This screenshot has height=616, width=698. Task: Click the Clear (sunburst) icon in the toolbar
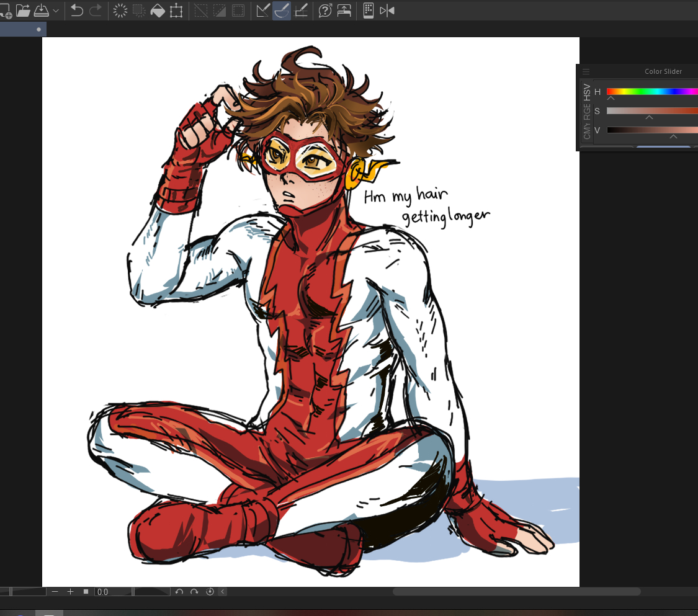[120, 11]
